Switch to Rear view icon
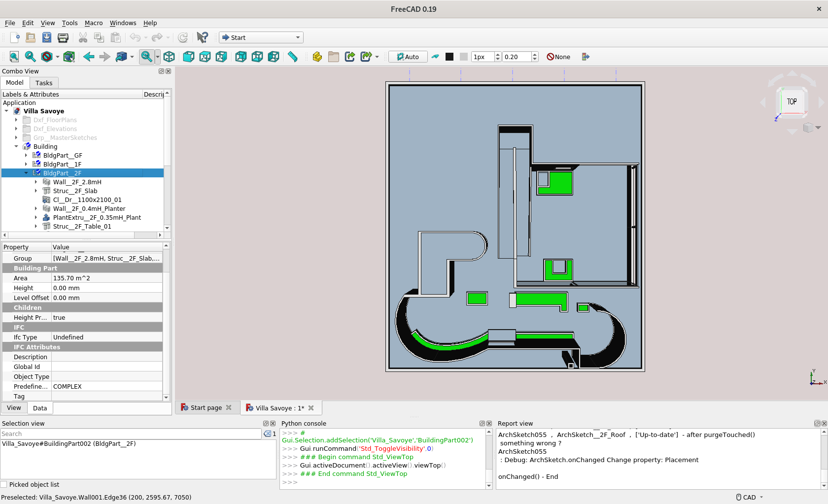This screenshot has height=504, width=828. [x=241, y=57]
